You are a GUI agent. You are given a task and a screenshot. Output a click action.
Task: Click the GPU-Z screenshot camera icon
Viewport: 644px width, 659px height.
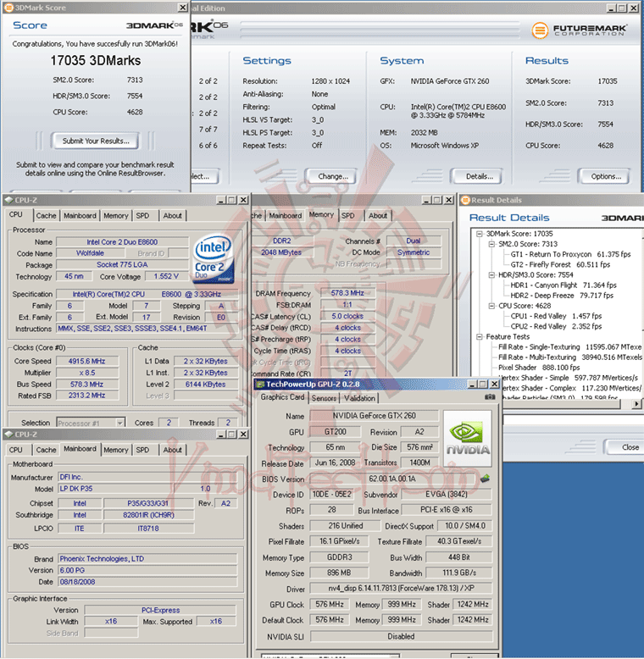click(x=489, y=396)
